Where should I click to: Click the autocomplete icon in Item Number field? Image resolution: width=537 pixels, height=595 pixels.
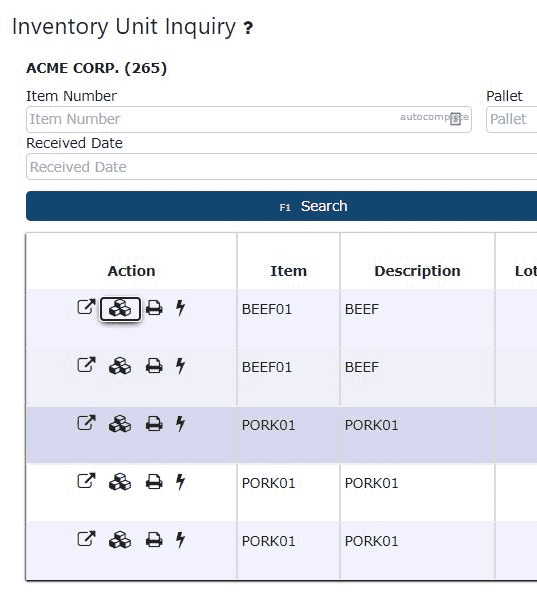[x=455, y=119]
